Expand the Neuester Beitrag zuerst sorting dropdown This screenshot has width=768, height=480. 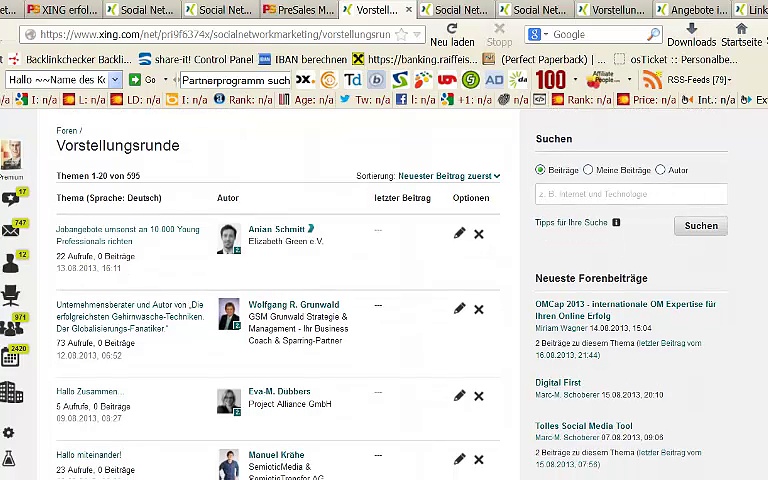pyautogui.click(x=449, y=176)
